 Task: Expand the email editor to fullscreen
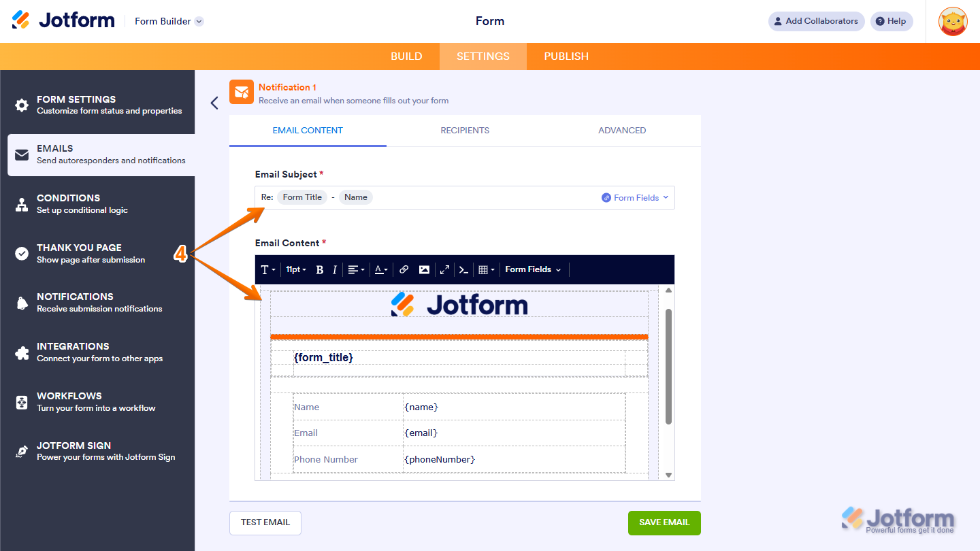444,269
